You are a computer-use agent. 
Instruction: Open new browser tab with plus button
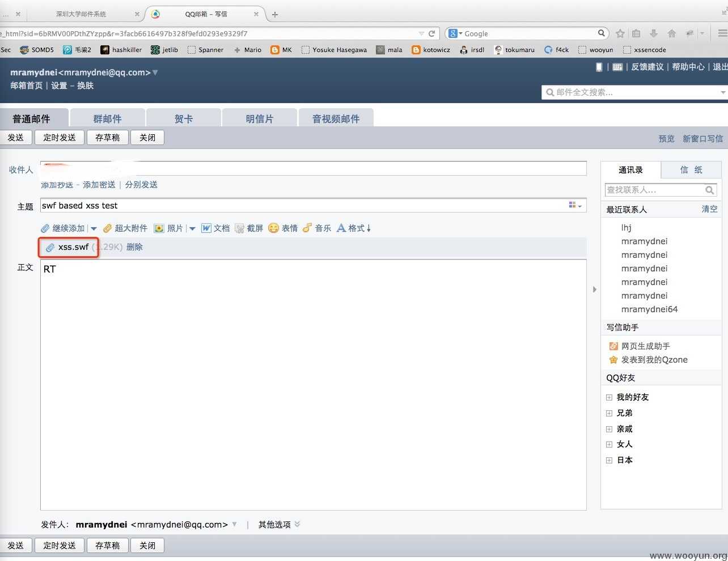coord(275,14)
